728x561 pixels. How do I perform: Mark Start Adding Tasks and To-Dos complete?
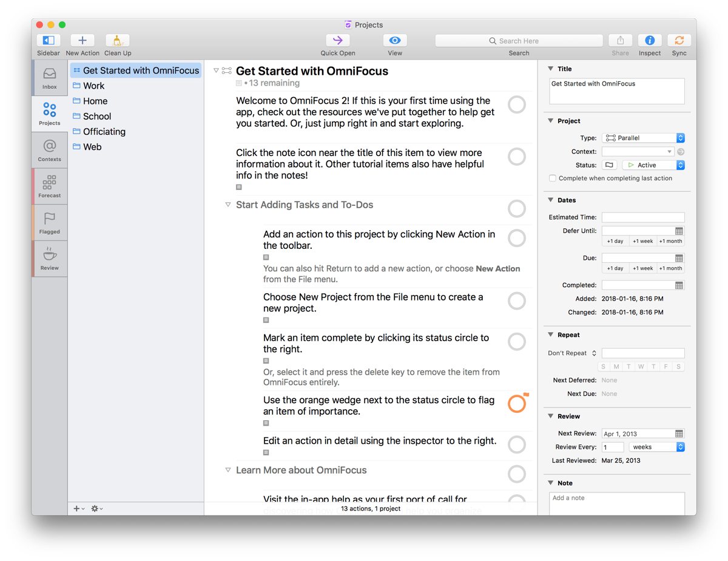(x=517, y=209)
